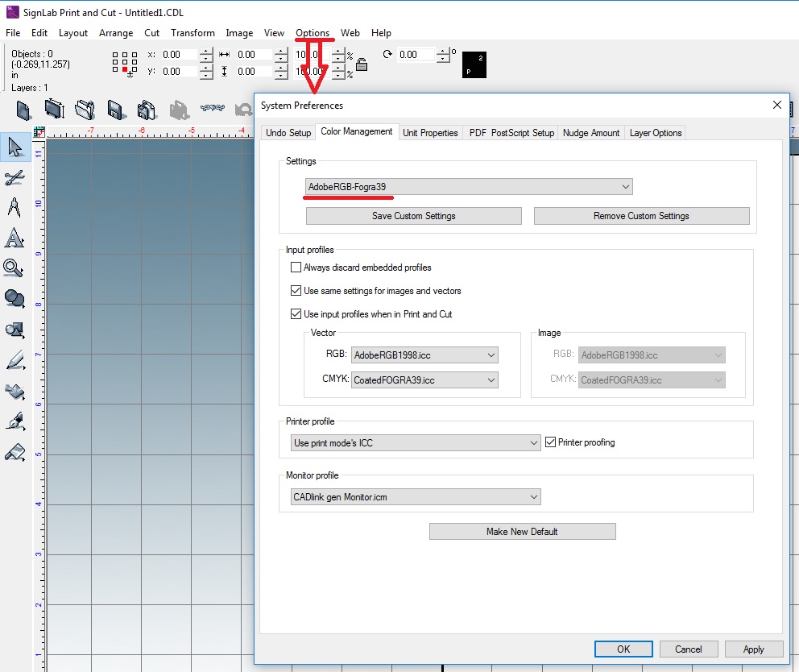The height and width of the screenshot is (672, 799).
Task: Click the New document toolbar icon
Action: (x=24, y=110)
